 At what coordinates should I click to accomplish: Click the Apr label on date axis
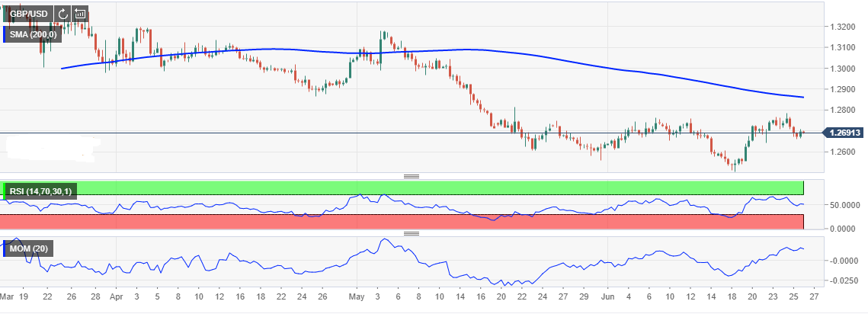click(x=116, y=296)
